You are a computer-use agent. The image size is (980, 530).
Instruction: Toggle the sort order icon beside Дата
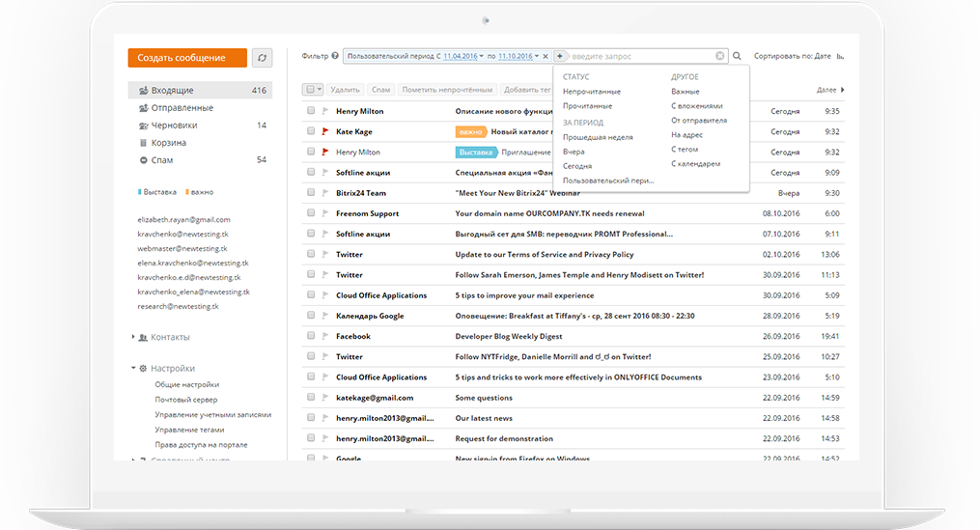(840, 57)
